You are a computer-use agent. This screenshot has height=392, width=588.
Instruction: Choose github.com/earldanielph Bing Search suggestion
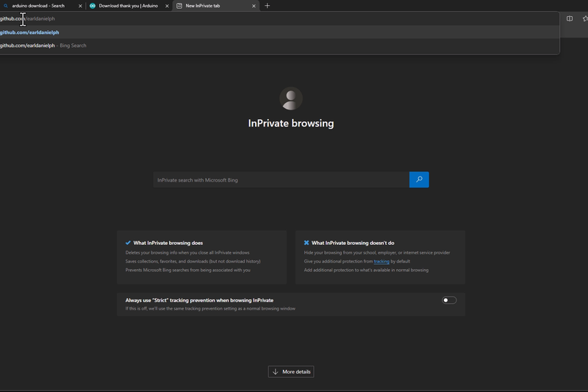pos(279,46)
